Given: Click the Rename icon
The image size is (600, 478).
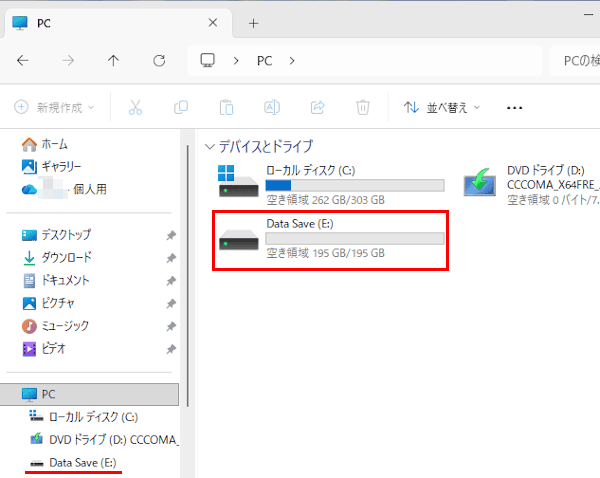Looking at the screenshot, I should point(272,108).
